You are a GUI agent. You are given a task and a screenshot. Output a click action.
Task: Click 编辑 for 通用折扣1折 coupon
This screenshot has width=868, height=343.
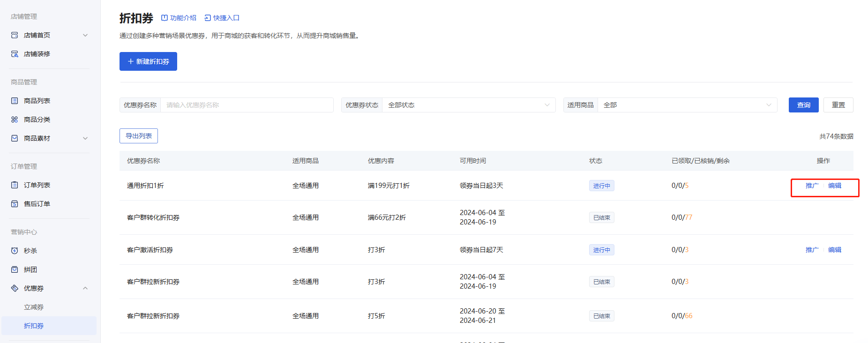click(x=835, y=186)
